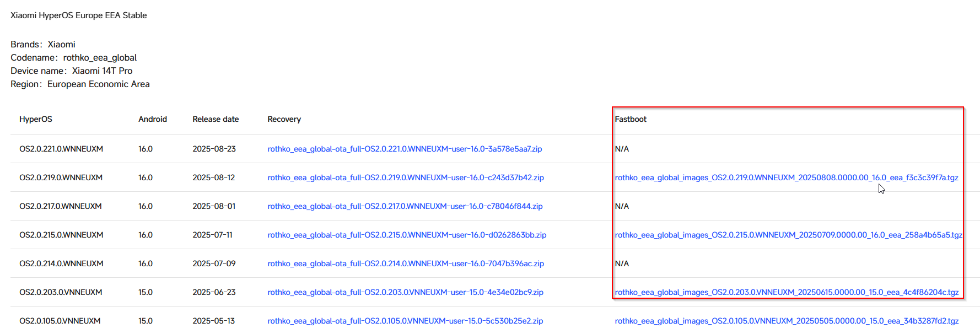Click the 2025-08-12 release date cell
This screenshot has width=980, height=328.
213,178
